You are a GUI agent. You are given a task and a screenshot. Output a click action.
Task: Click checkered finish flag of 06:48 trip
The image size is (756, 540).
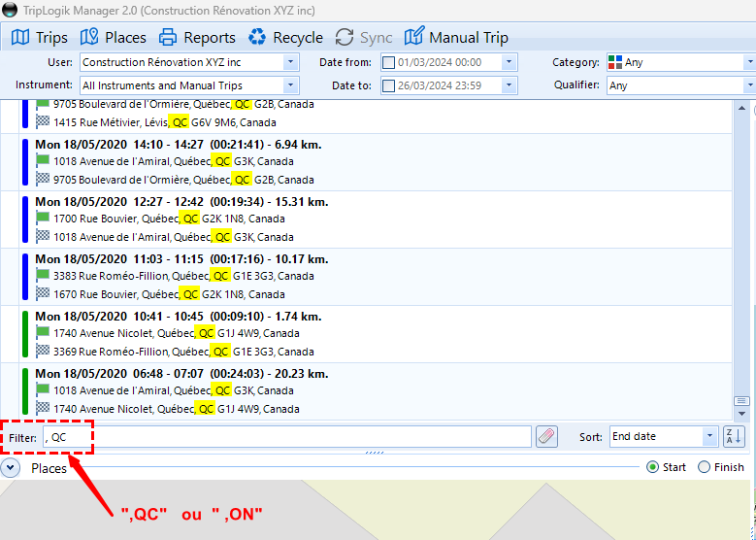(x=43, y=408)
